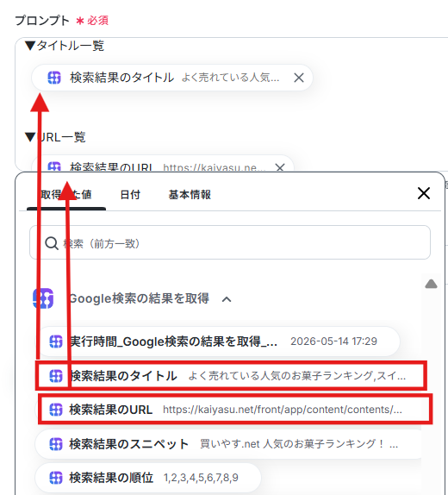
Task: Collapse the ▼タイトル一覧 triangle marker
Action: [30, 46]
